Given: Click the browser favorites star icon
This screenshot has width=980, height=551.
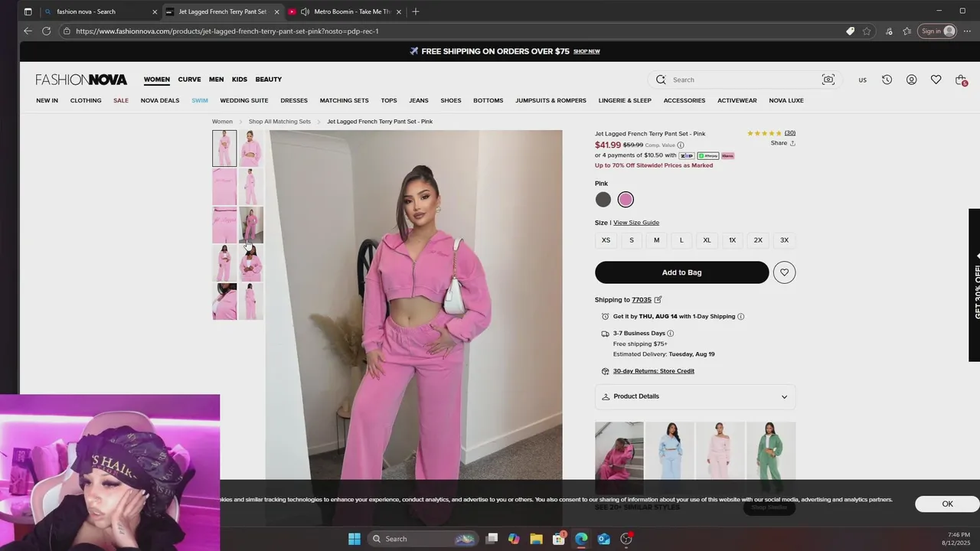Looking at the screenshot, I should [x=867, y=31].
